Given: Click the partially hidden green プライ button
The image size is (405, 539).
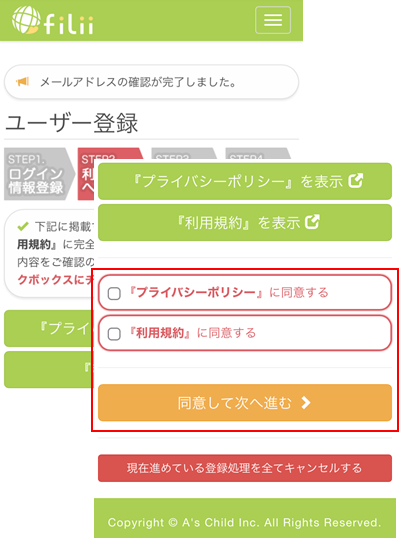Looking at the screenshot, I should pyautogui.click(x=49, y=328).
